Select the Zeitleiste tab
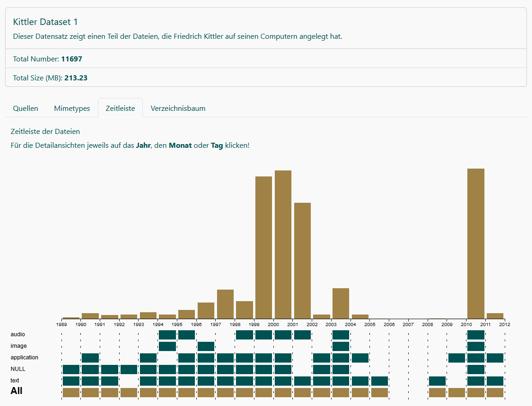532x406 pixels. point(120,108)
